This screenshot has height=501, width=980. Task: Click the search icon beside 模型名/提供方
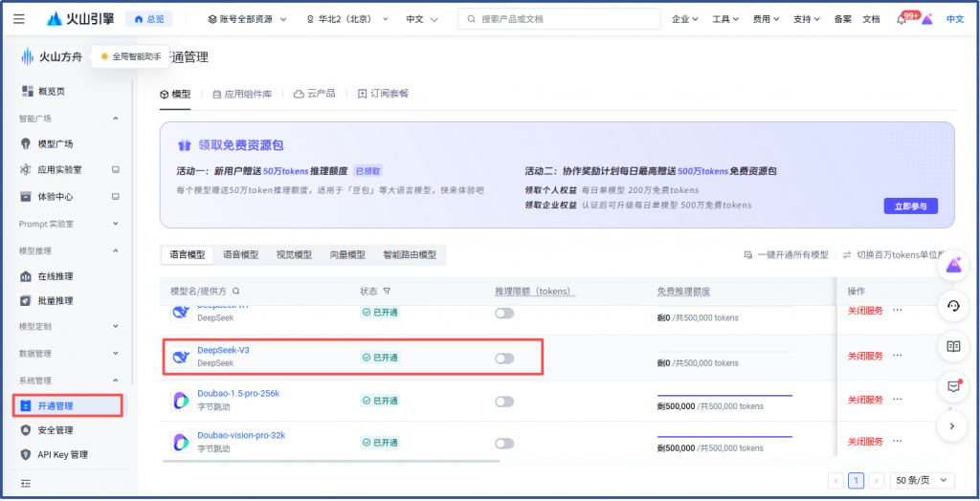(236, 291)
